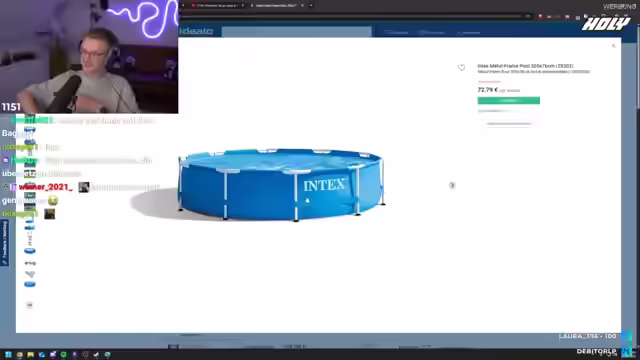Open the Intex Metal Frame Pool product title
The image size is (640, 360).
pyautogui.click(x=525, y=66)
